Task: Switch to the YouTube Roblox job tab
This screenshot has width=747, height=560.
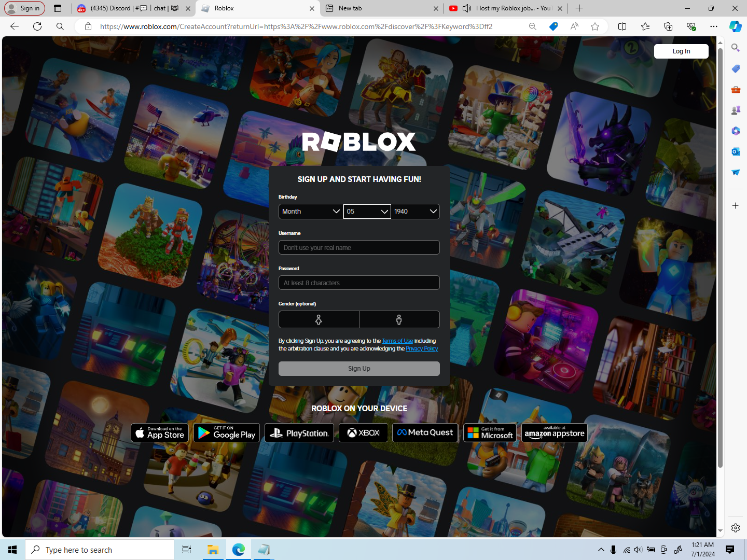Action: (506, 8)
